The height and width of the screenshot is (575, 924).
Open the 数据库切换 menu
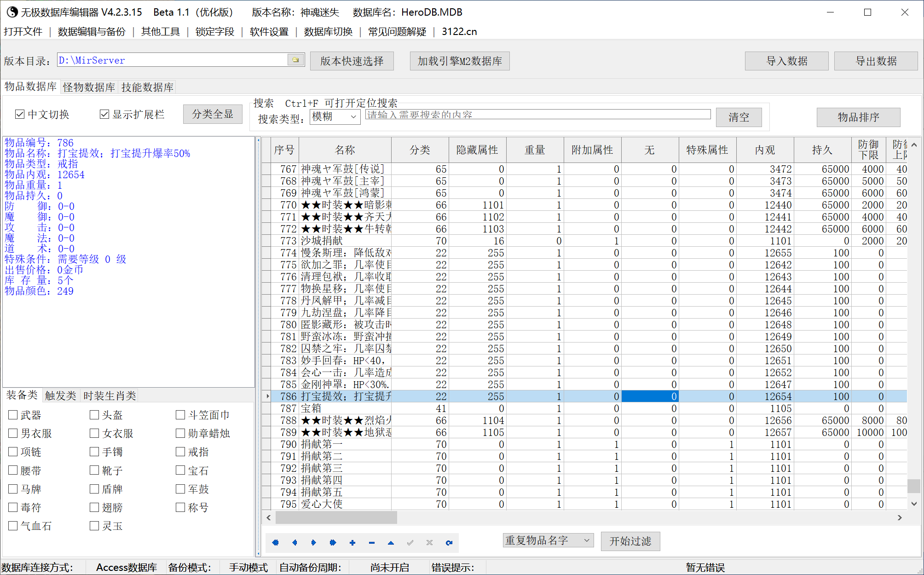click(x=328, y=32)
